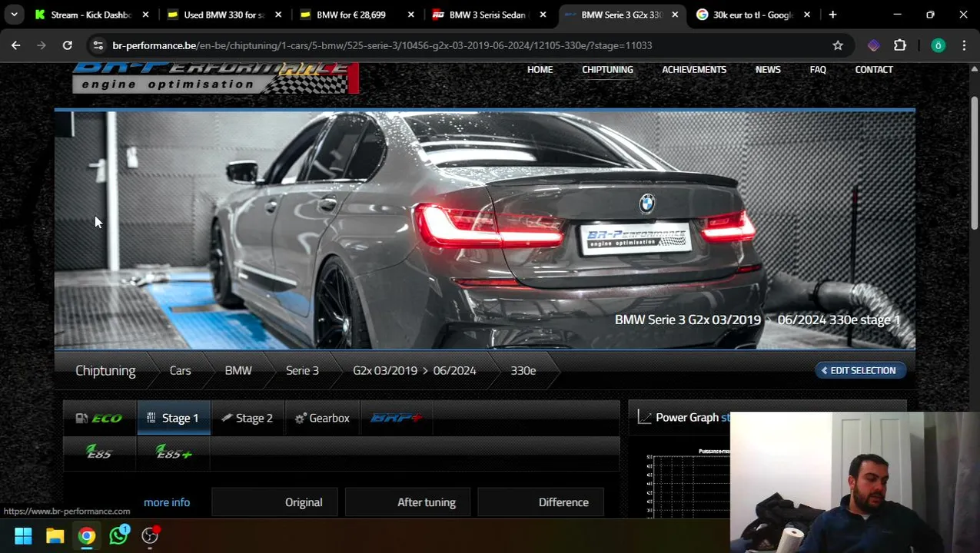Screen dimensions: 980x553
Task: Switch to the Used BMW 330 for sale tab
Action: click(224, 15)
